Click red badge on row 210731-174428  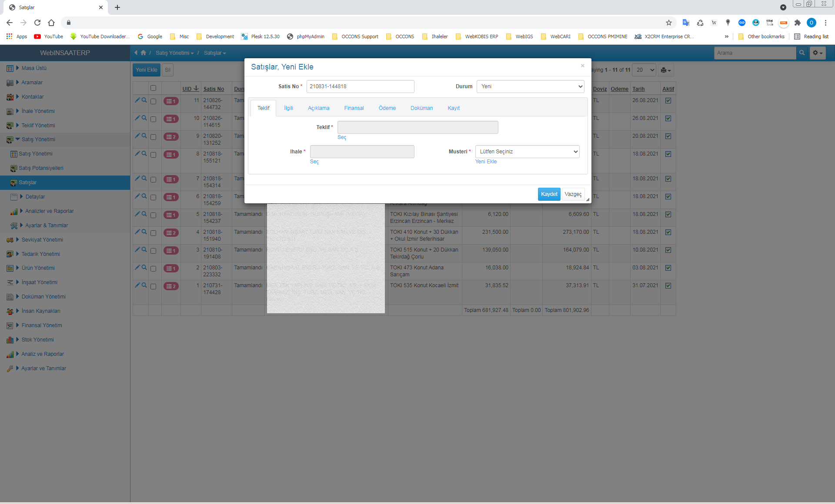[x=171, y=286]
